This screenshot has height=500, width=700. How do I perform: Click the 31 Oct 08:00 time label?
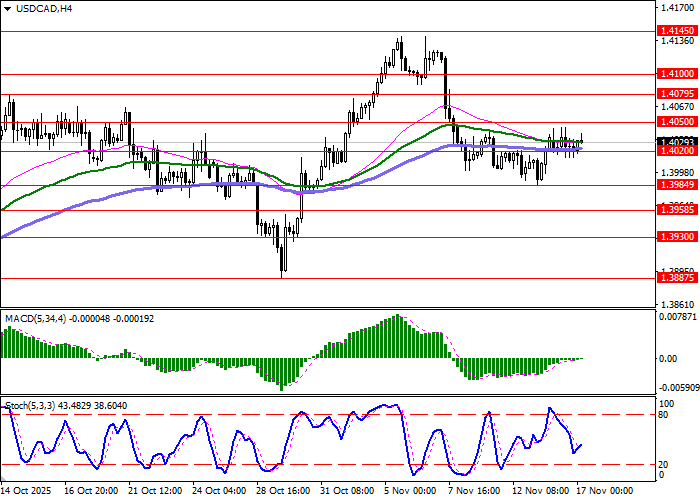pos(348,491)
